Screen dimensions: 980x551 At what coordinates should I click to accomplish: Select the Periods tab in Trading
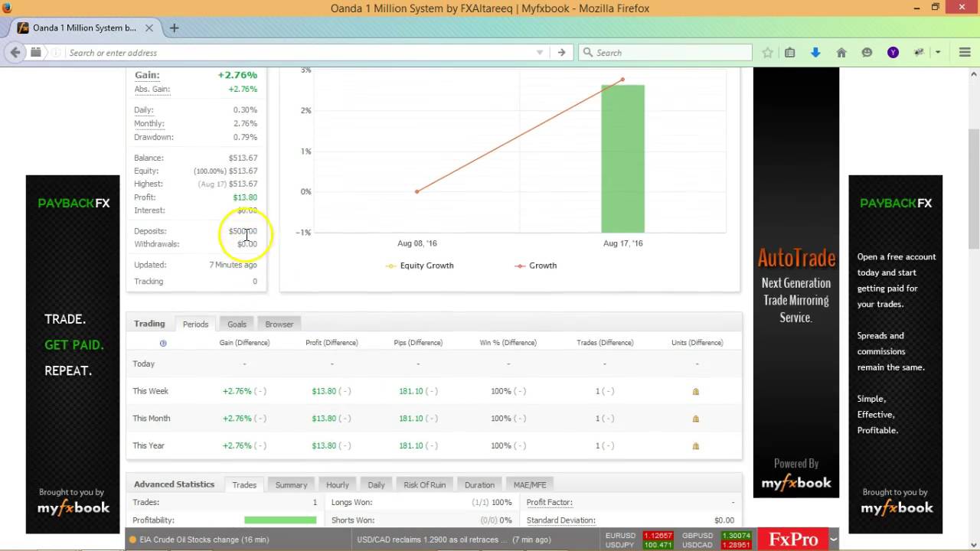pos(195,324)
